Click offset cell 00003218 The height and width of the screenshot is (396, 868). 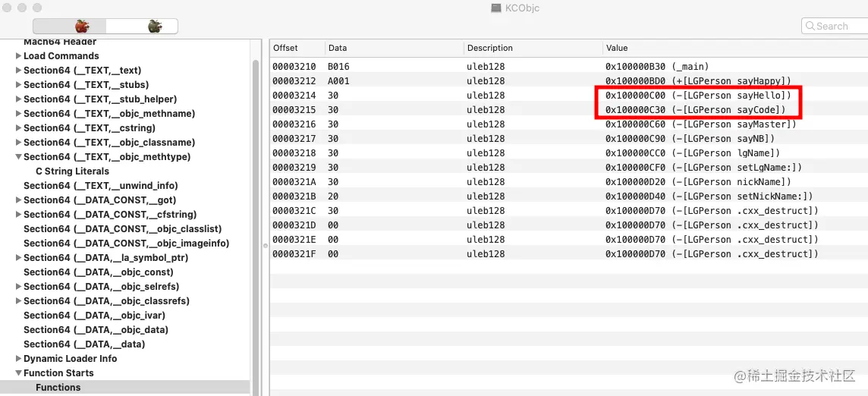[294, 152]
